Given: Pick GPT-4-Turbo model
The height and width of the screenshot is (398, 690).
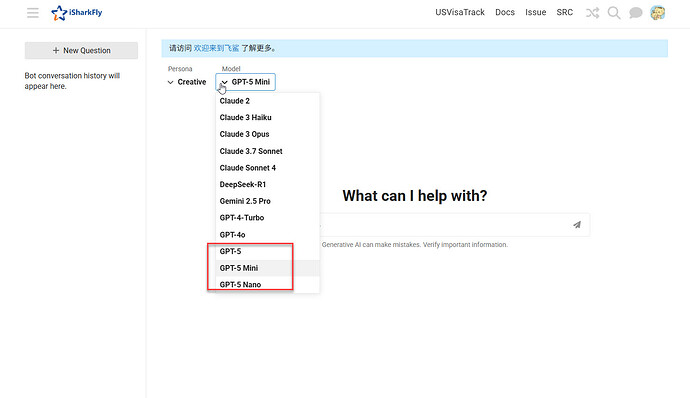Looking at the screenshot, I should [x=268, y=218].
